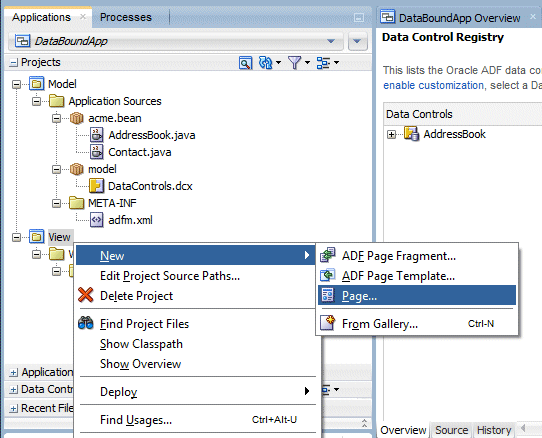Choose From Gallery submenu item

point(417,324)
